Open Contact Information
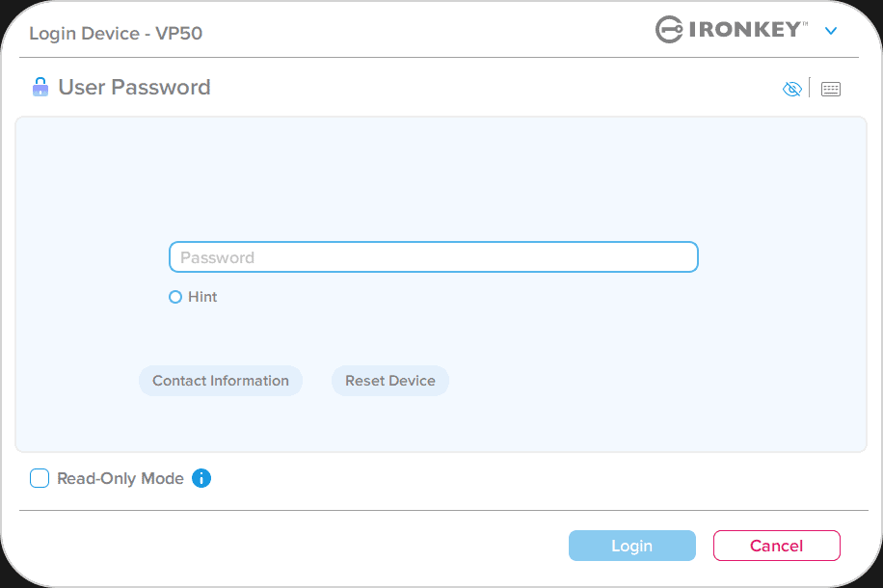Image resolution: width=883 pixels, height=588 pixels. pos(221,381)
